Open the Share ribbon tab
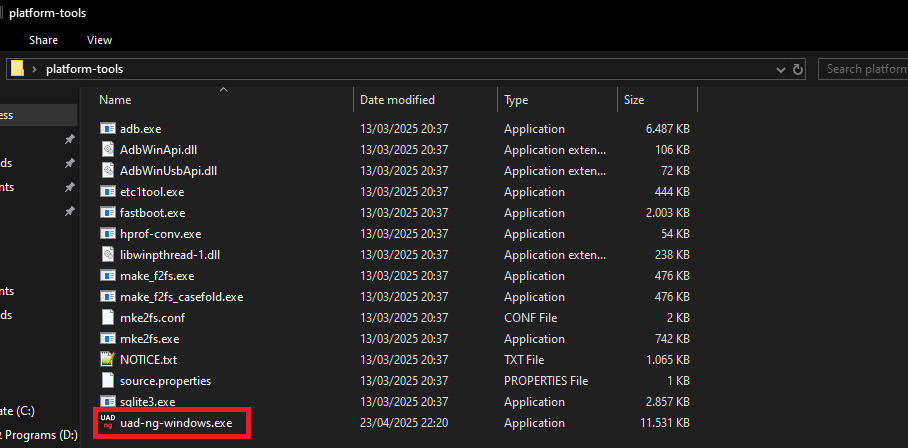 click(43, 40)
